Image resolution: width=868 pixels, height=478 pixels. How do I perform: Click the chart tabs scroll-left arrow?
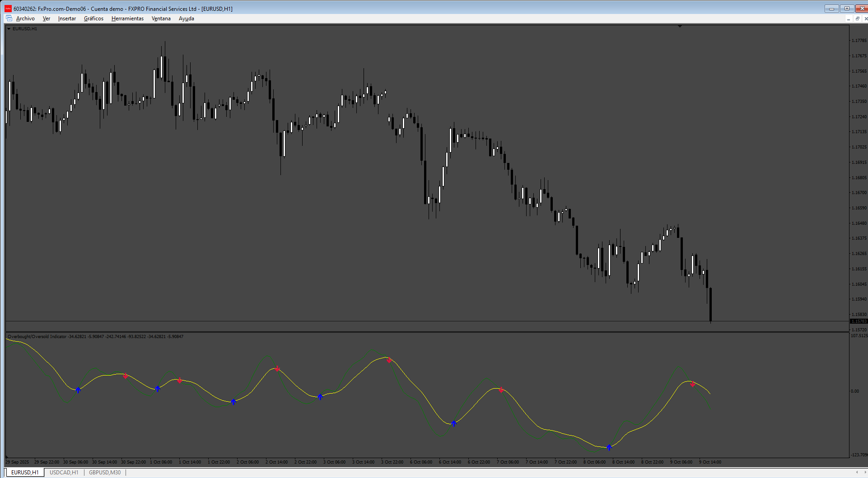(x=857, y=472)
